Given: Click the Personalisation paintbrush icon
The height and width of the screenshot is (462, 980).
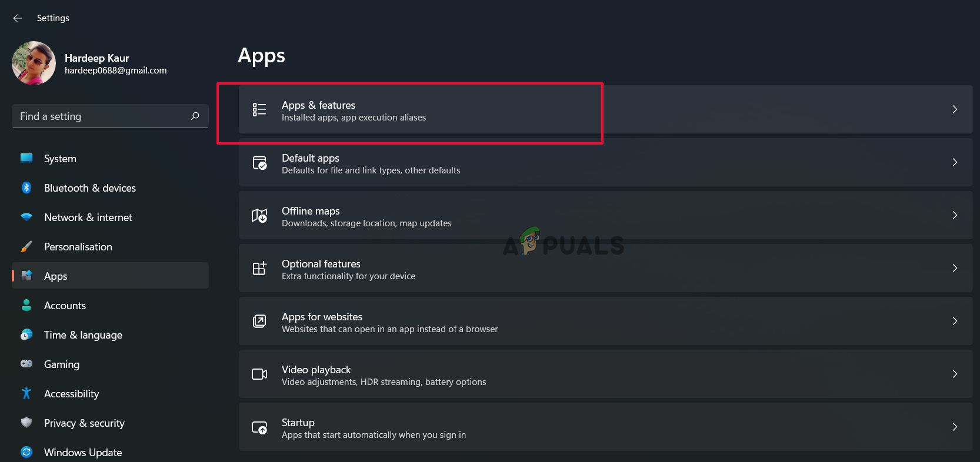Looking at the screenshot, I should [26, 246].
